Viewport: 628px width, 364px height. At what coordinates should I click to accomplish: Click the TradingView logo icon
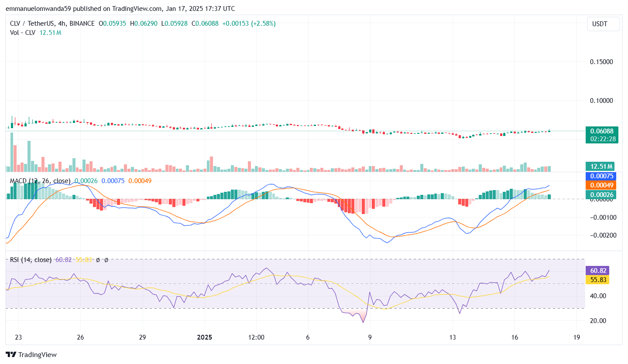point(11,355)
